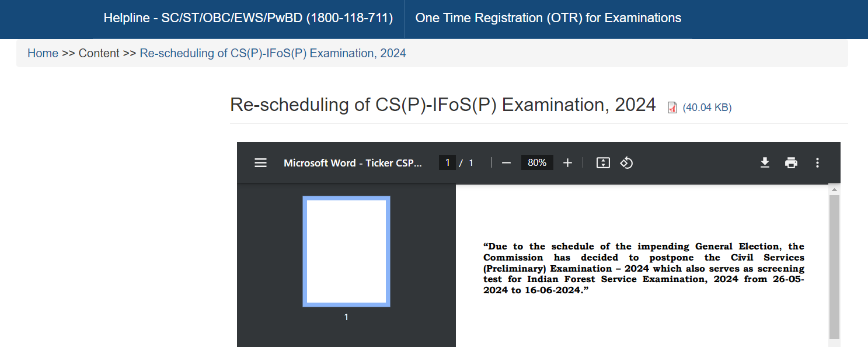Select the page 1 thumbnail
The height and width of the screenshot is (347, 868).
(346, 251)
